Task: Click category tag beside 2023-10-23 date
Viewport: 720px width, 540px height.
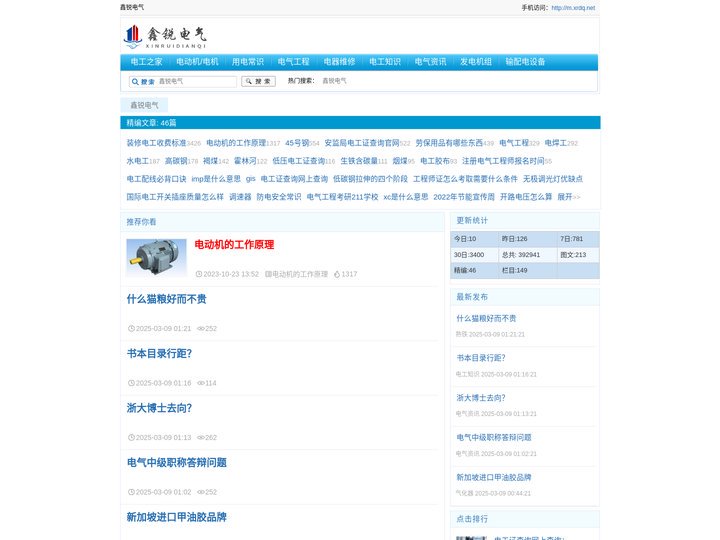Action: click(300, 274)
